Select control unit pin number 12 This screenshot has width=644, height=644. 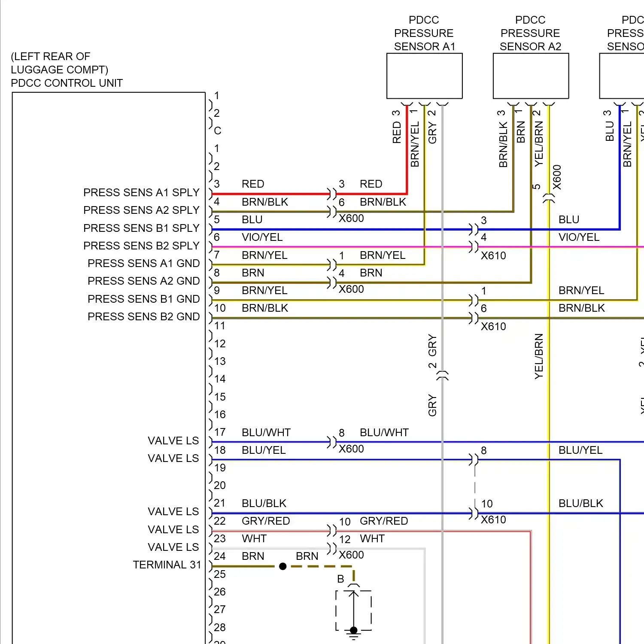tap(220, 343)
